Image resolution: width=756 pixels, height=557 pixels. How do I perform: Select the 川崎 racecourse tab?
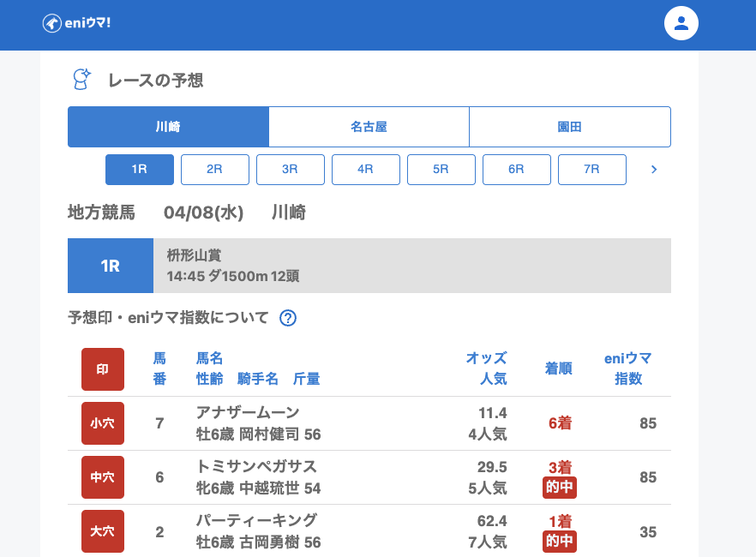[168, 127]
